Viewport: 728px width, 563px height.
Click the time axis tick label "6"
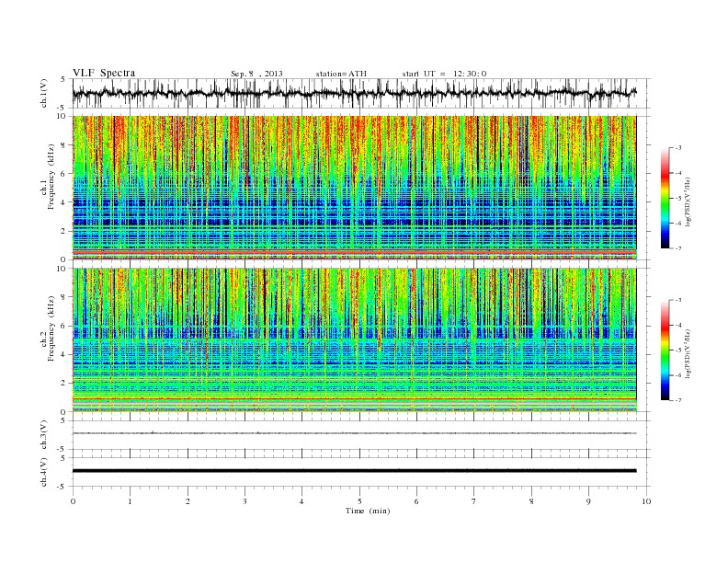[x=417, y=501]
